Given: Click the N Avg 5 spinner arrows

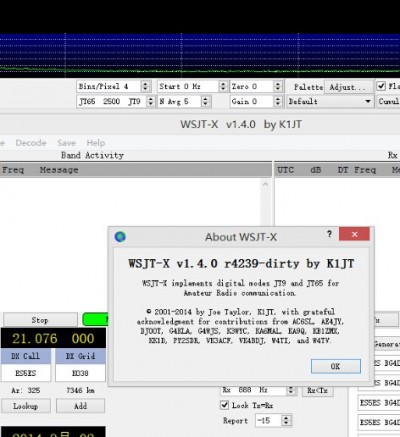Looking at the screenshot, I should tap(205, 101).
